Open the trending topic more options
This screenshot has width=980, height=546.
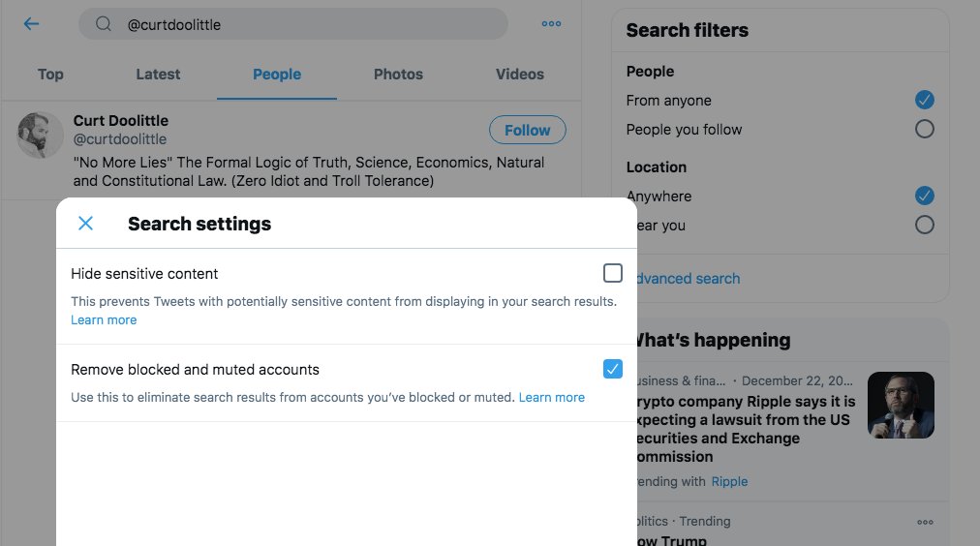(925, 523)
